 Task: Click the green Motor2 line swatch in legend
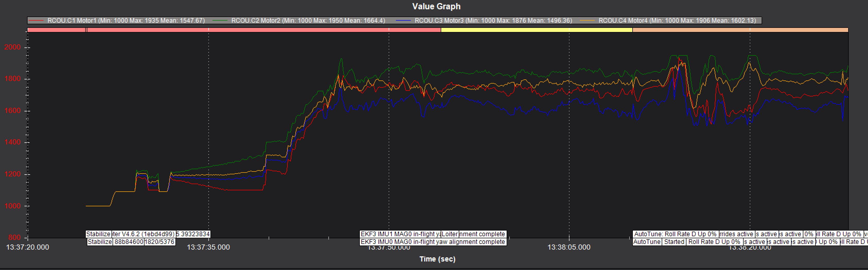click(x=220, y=21)
